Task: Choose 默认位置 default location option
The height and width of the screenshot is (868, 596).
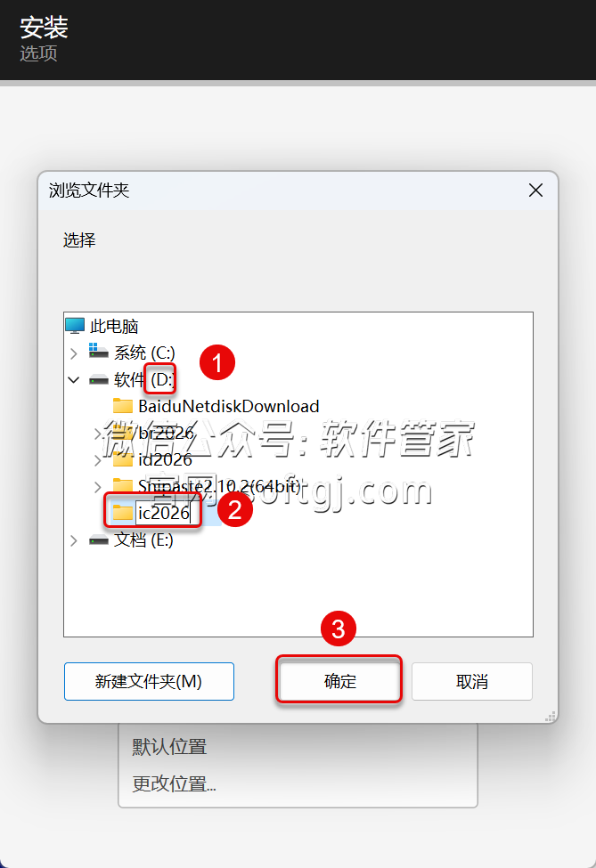Action: (169, 747)
